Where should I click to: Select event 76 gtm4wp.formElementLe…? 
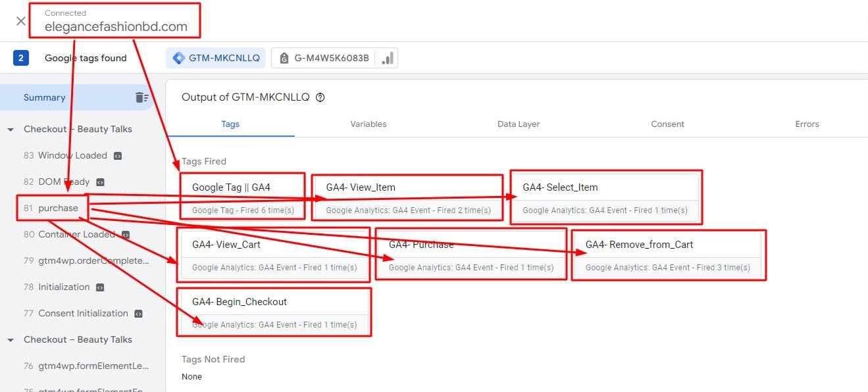coord(86,366)
